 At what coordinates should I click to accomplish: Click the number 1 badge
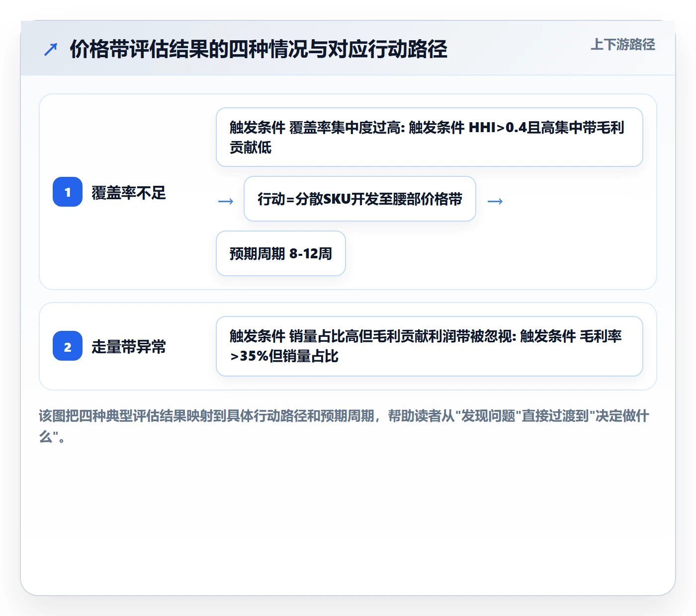click(68, 192)
